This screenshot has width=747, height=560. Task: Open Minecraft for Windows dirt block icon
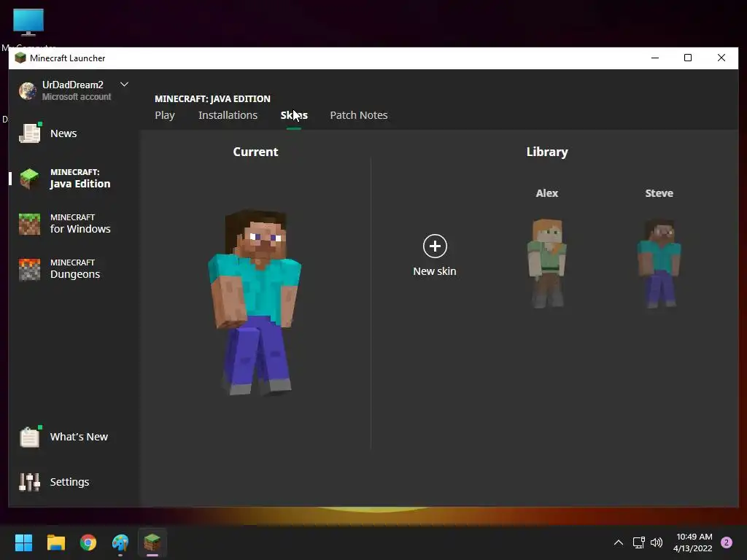click(x=29, y=224)
